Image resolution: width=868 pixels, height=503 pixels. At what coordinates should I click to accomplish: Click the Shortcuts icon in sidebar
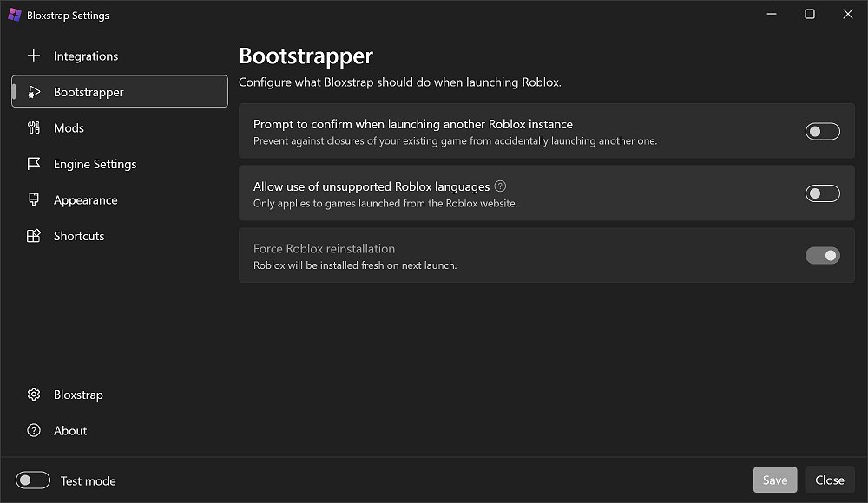[x=34, y=236]
